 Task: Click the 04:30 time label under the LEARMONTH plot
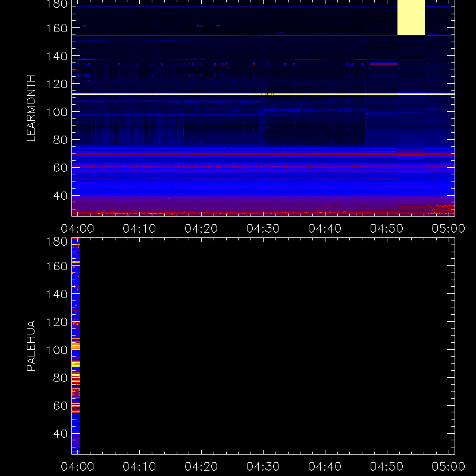[263, 228]
